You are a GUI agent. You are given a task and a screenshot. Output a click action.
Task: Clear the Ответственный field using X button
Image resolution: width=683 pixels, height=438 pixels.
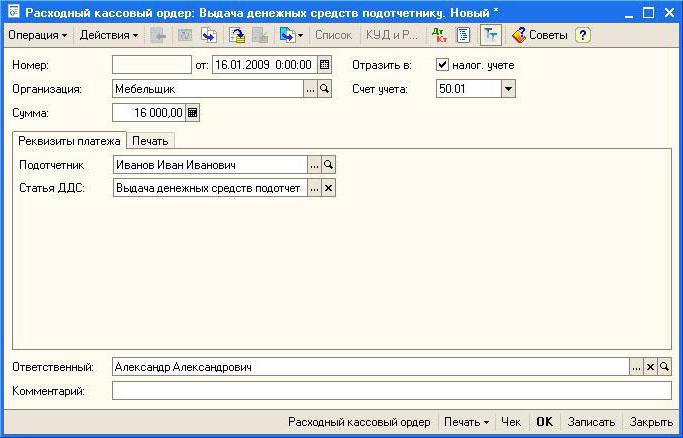tap(650, 368)
